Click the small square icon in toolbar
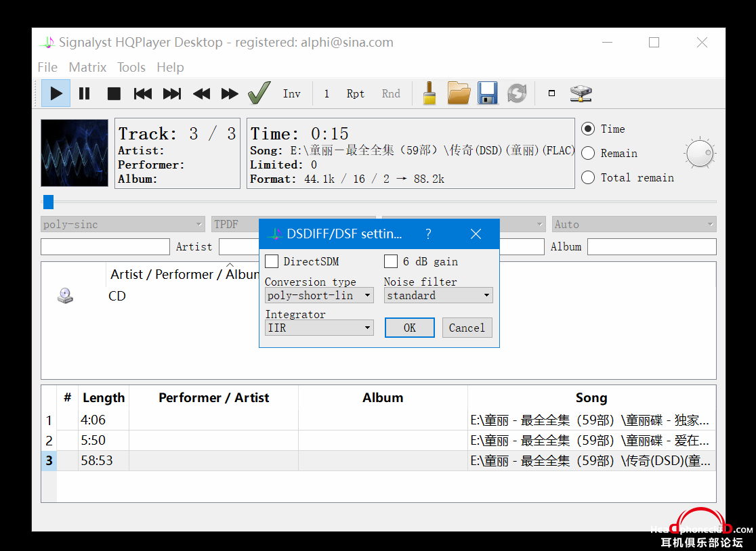The width and height of the screenshot is (756, 551). (551, 93)
